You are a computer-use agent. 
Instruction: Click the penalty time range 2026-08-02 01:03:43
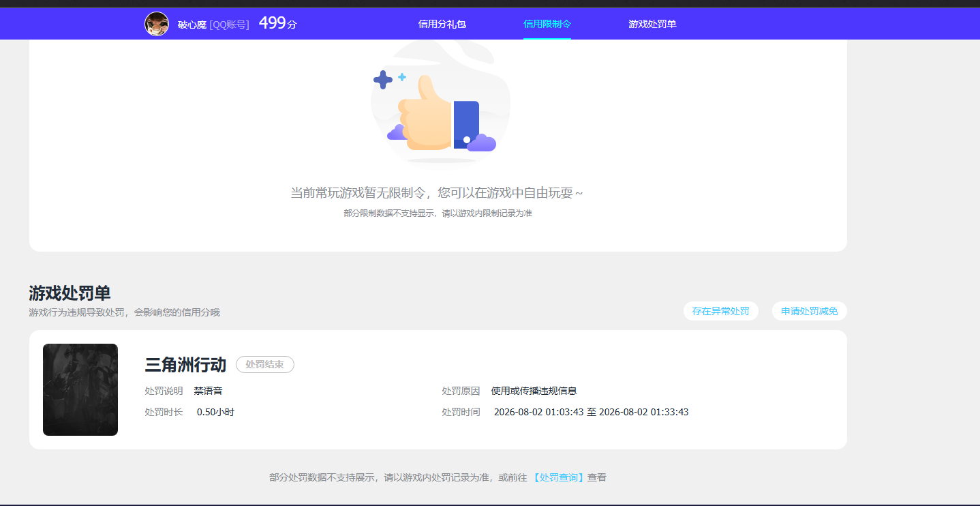click(592, 412)
